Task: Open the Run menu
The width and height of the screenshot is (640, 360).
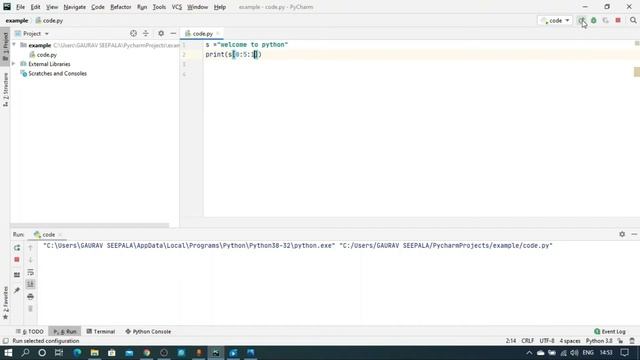Action: tap(142, 7)
